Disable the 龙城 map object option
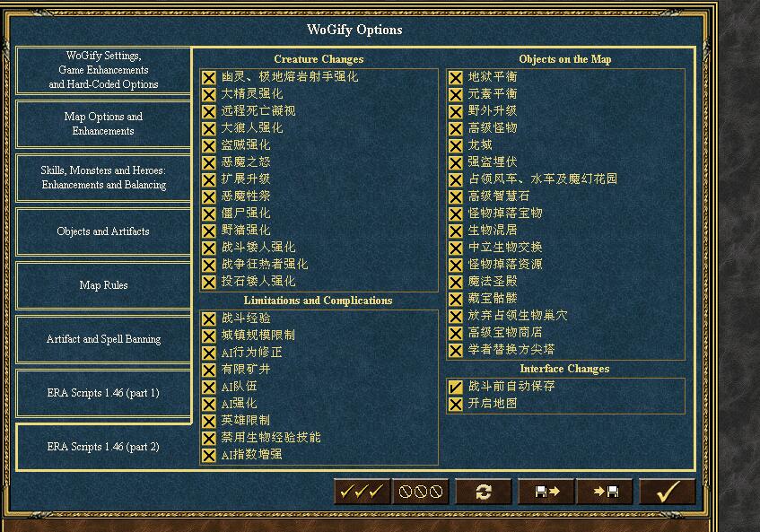This screenshot has width=760, height=532. (x=456, y=145)
